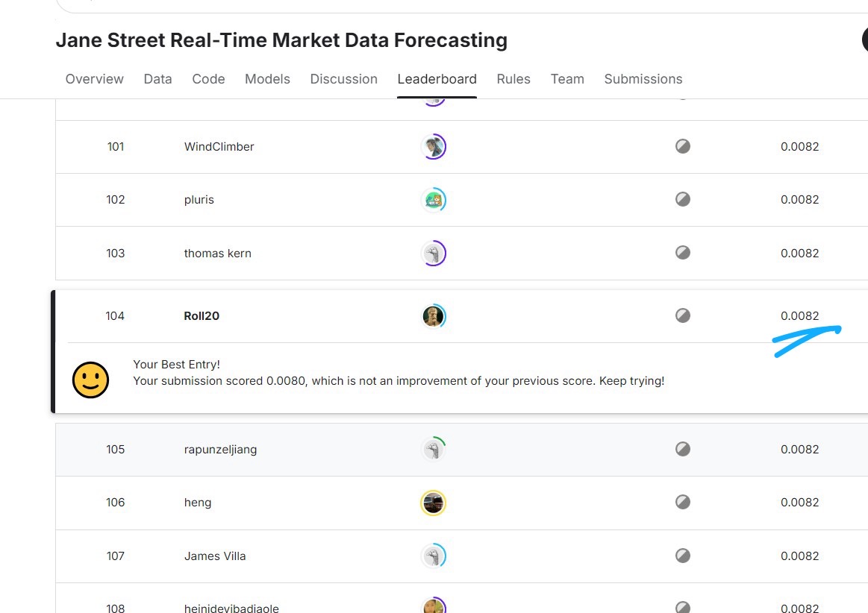Viewport: 868px width, 613px height.
Task: Click medal icon in heng row
Action: click(683, 503)
